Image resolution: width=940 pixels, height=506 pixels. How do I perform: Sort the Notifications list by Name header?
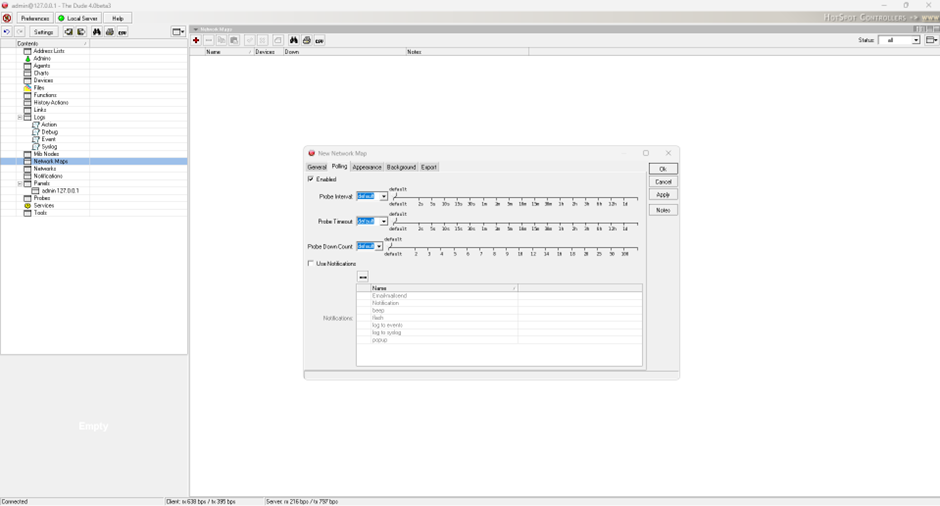(x=444, y=288)
